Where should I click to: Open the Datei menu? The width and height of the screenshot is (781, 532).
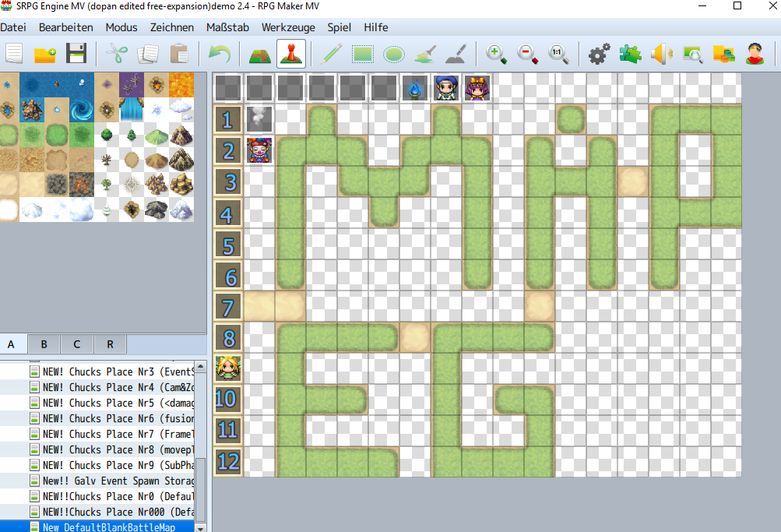(13, 27)
